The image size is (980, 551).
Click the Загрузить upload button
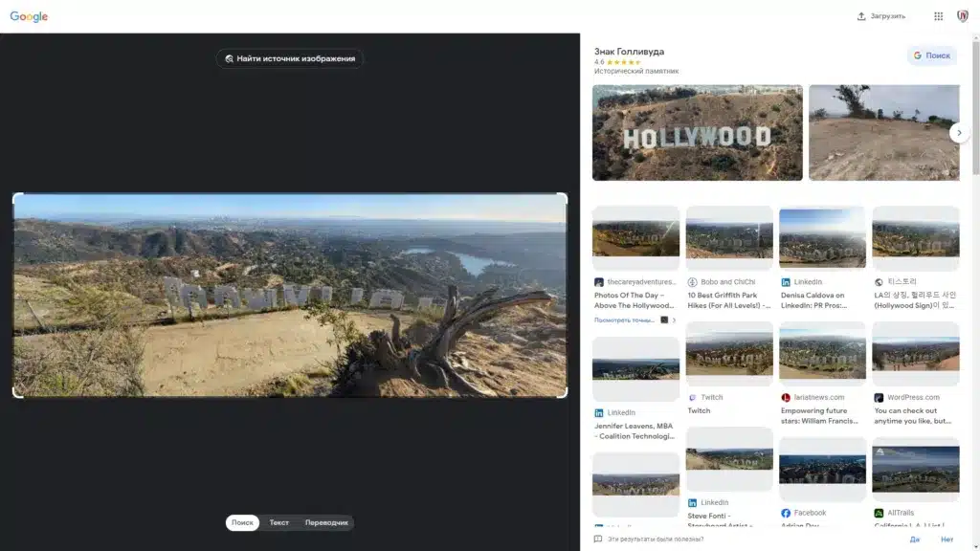pyautogui.click(x=881, y=16)
